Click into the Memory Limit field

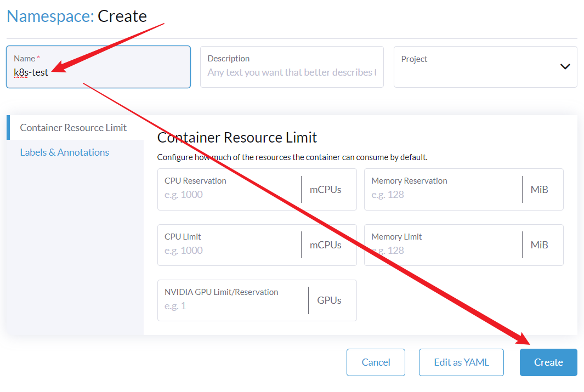[x=441, y=251]
